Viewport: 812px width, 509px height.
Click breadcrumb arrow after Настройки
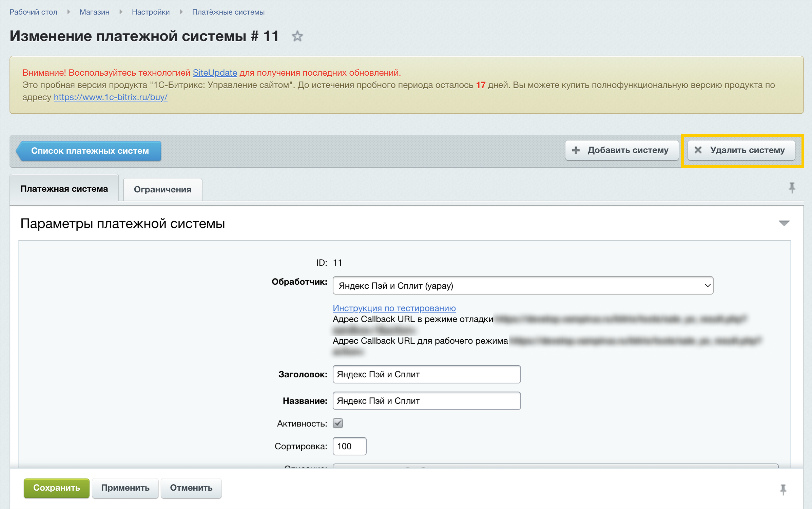point(181,12)
